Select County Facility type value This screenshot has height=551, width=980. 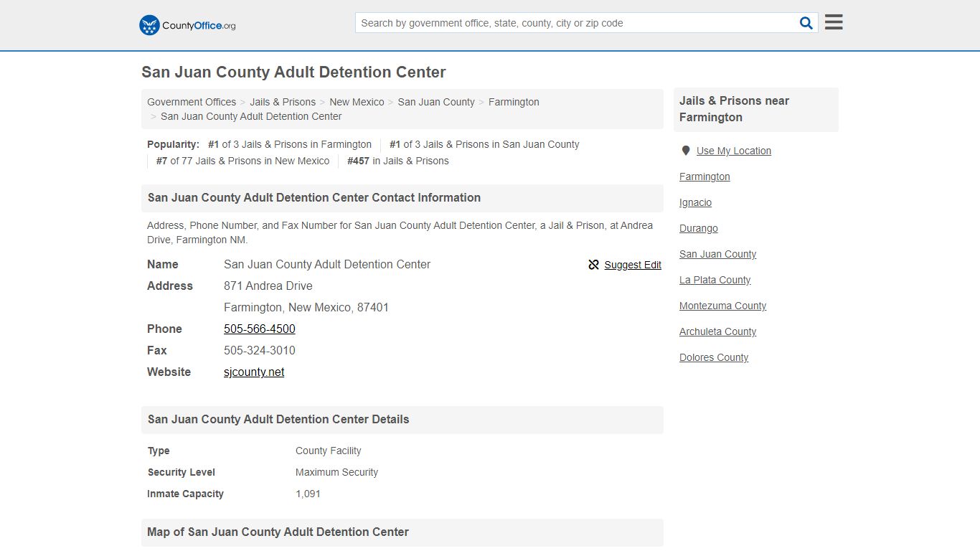[329, 451]
